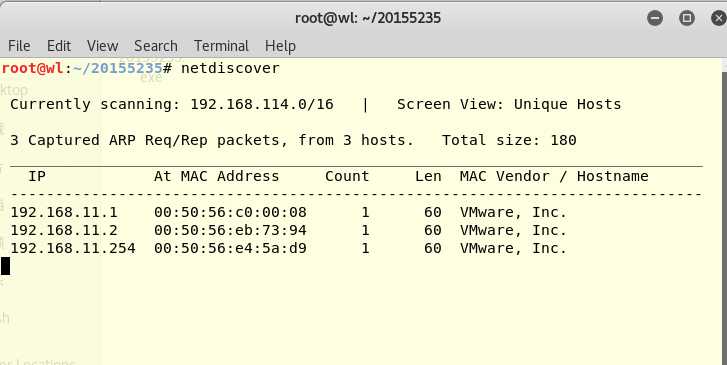Click MAC address 00:50:56:eb:73:94
Screen dimensions: 727x365
tap(230, 230)
